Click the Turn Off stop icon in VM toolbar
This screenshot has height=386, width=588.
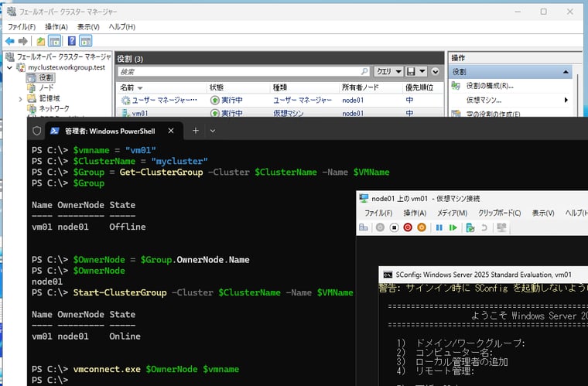[394, 227]
